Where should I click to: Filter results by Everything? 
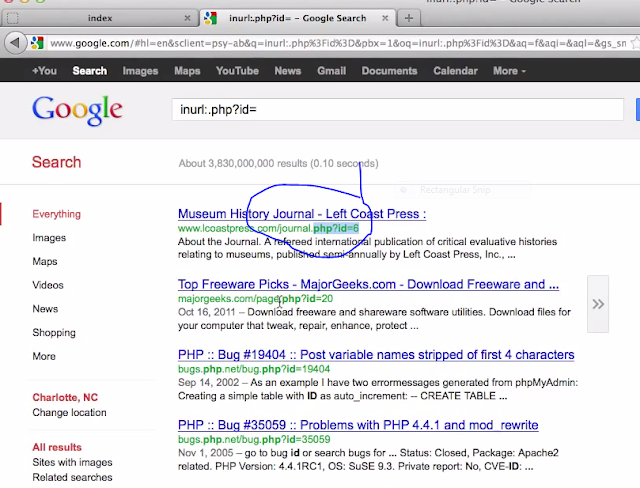57,214
